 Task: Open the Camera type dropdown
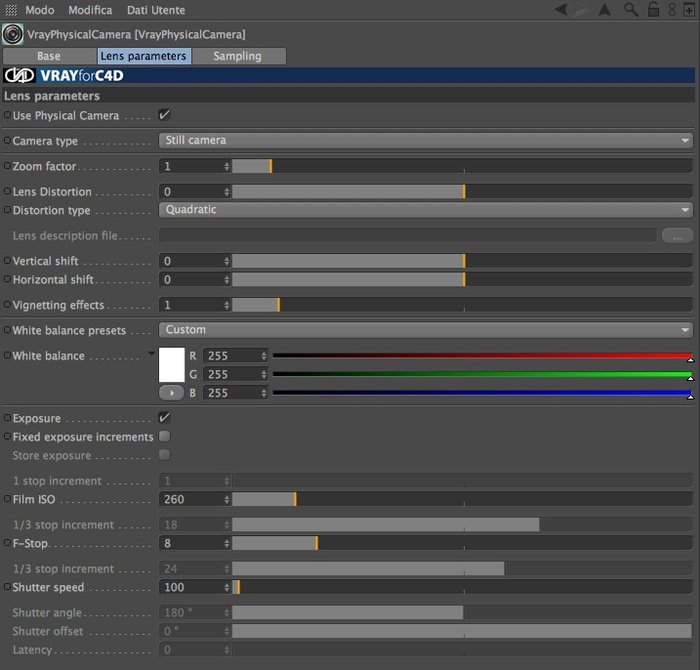pyautogui.click(x=426, y=140)
